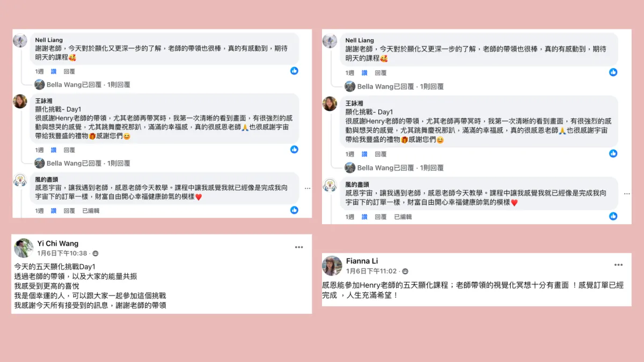Click the globe privacy icon beside 下午11:02

[x=405, y=271]
